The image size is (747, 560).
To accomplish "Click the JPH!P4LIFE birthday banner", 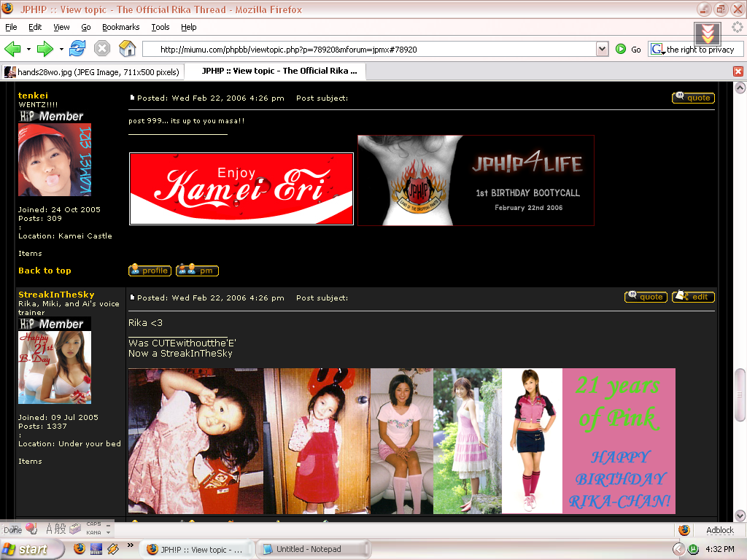I will click(476, 181).
